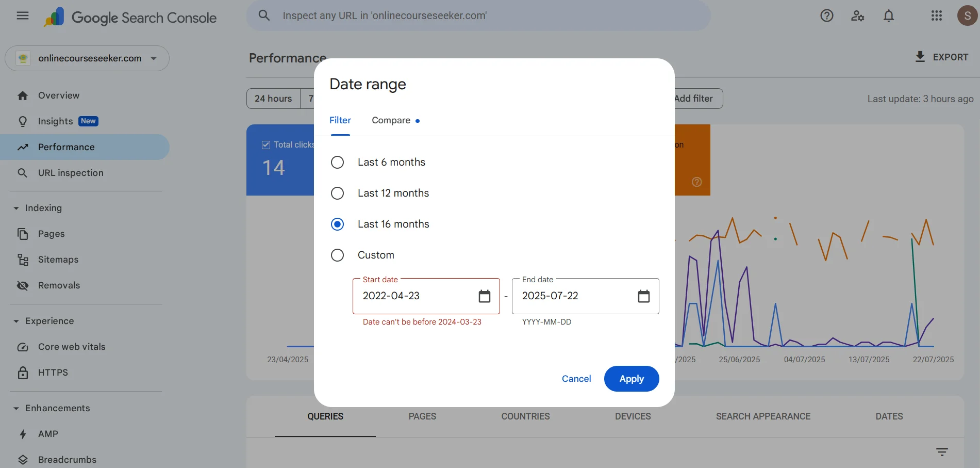980x468 pixels.
Task: Click the user settings icon
Action: pos(857,16)
